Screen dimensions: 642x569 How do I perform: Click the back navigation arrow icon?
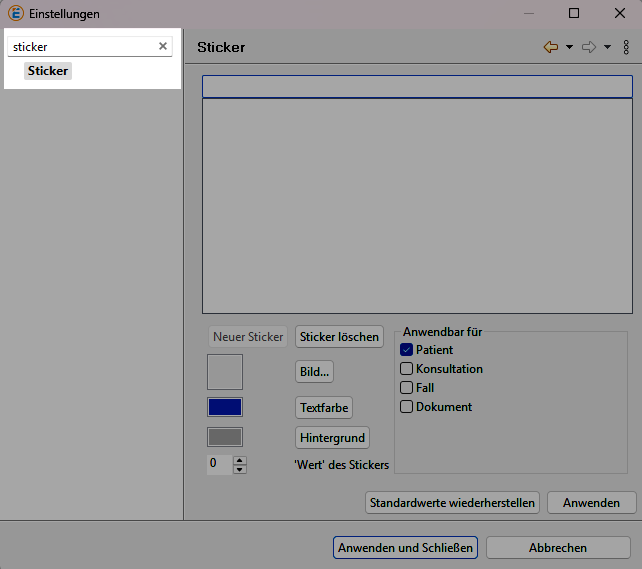point(550,47)
